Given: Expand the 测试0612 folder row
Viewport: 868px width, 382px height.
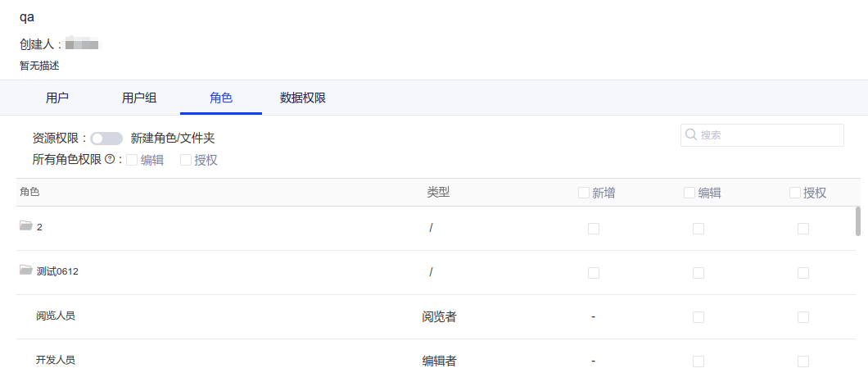Looking at the screenshot, I should (x=57, y=271).
